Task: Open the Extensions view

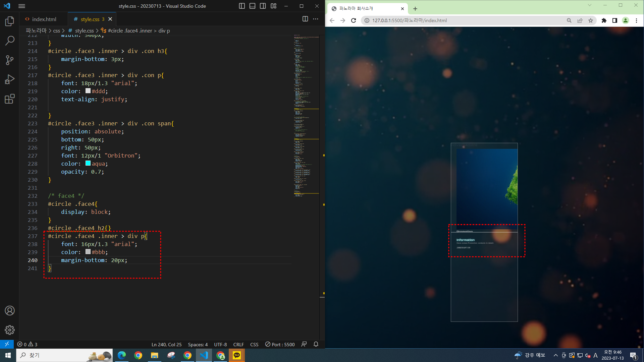Action: 10,99
